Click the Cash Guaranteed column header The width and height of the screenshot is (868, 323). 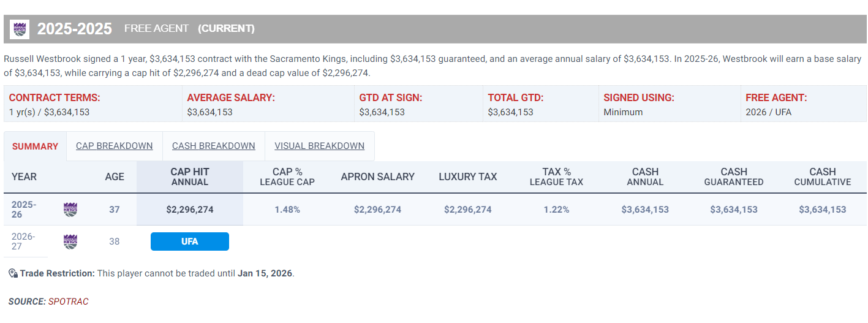733,177
